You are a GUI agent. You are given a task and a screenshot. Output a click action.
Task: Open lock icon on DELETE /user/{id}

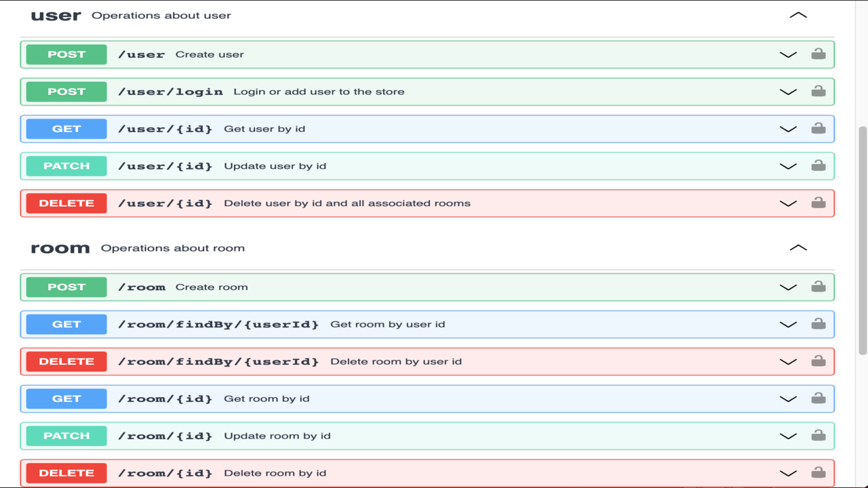click(x=818, y=203)
